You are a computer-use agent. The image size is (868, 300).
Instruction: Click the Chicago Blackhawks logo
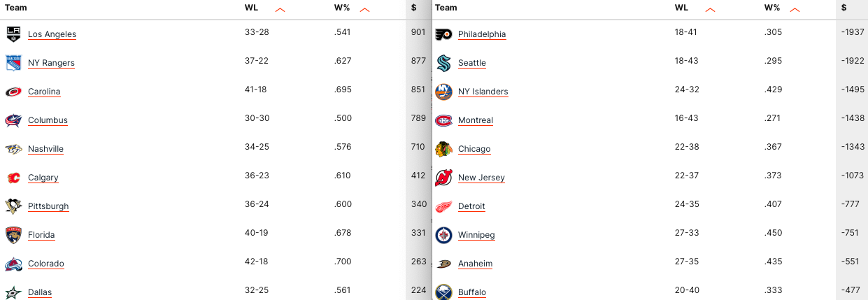pos(443,148)
